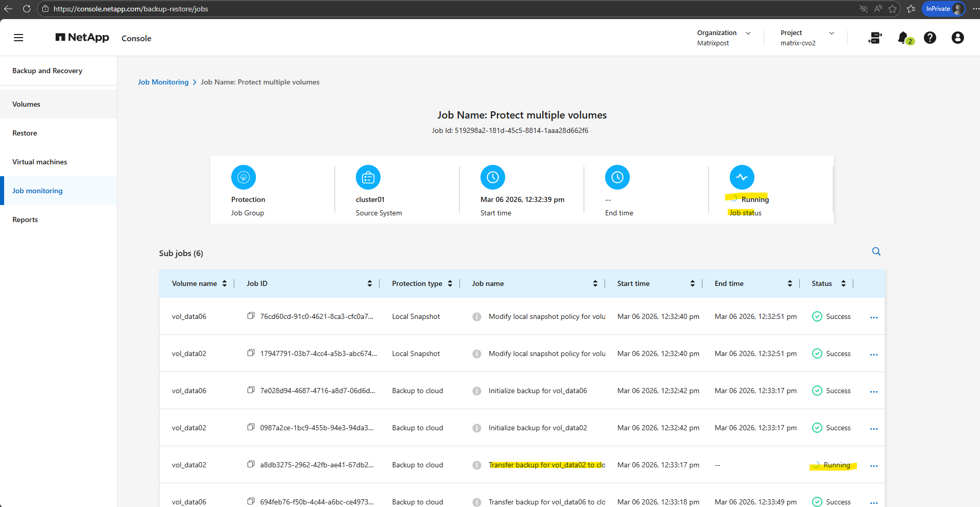Sort sub jobs by Status column
This screenshot has height=507, width=980.
point(843,283)
